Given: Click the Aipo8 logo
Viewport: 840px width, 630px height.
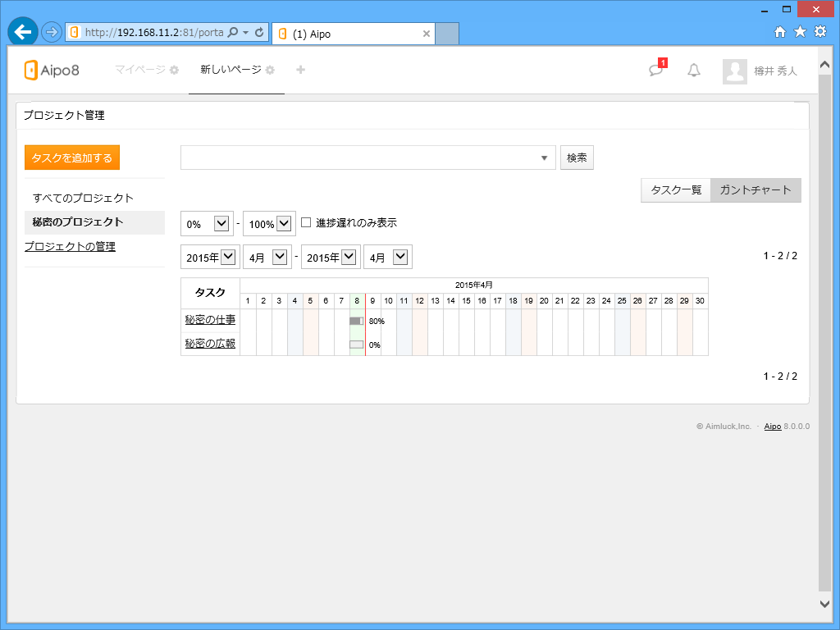Looking at the screenshot, I should coord(52,71).
